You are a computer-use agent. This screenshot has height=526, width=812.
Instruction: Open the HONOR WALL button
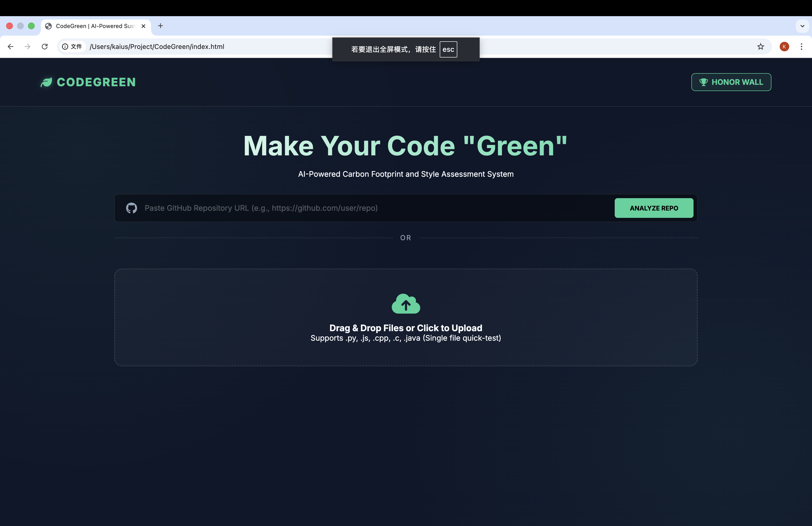(x=731, y=82)
